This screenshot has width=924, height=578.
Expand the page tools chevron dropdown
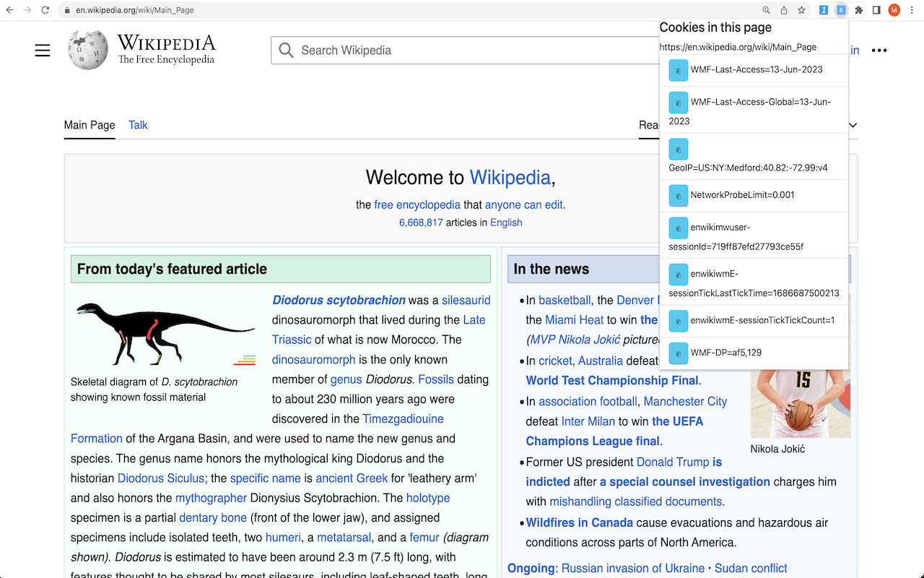point(853,125)
